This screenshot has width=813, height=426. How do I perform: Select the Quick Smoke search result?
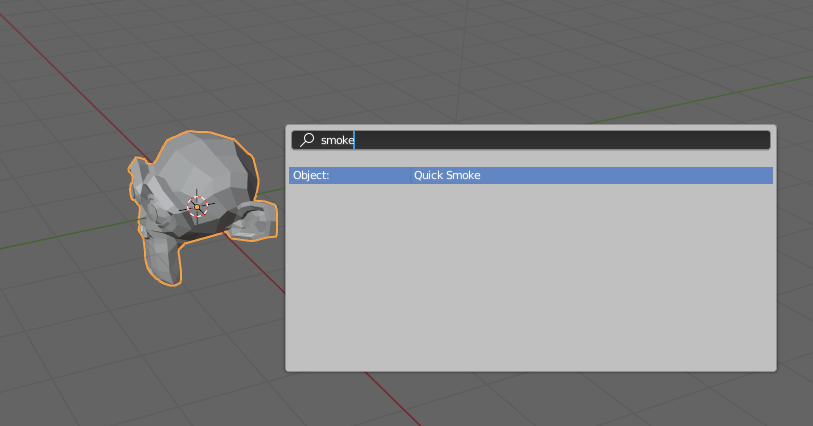(447, 176)
